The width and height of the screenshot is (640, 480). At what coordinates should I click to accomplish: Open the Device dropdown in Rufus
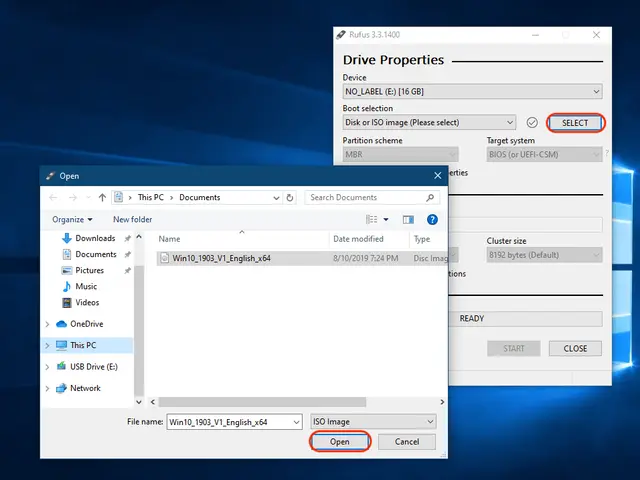tap(472, 91)
